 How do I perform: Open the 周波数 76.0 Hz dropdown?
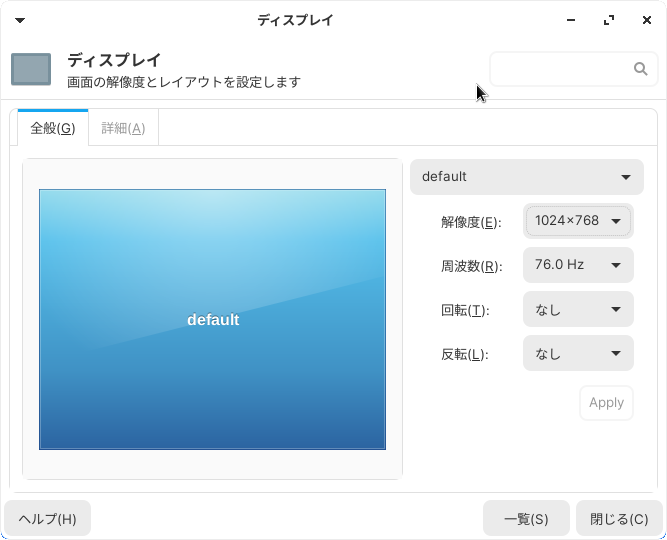pos(578,265)
